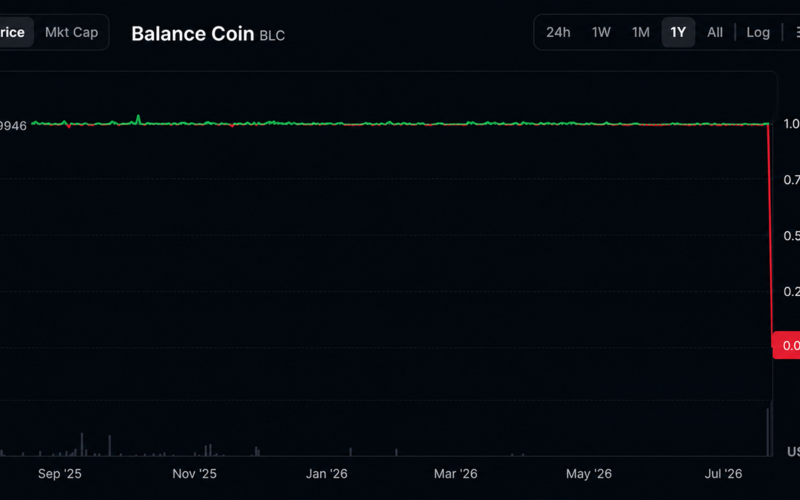This screenshot has height=500, width=800.
Task: Click the BLC ticker symbol
Action: (272, 36)
